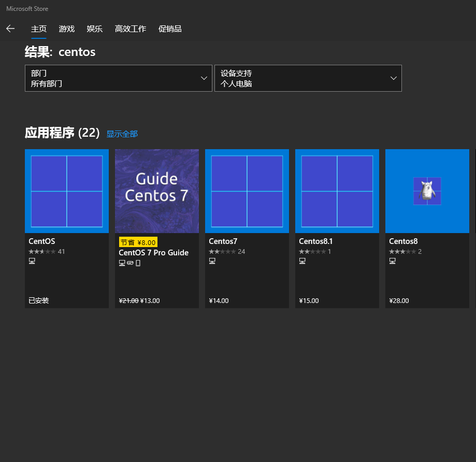Click the ¥13.00 sale price
The image size is (476, 462).
click(150, 301)
